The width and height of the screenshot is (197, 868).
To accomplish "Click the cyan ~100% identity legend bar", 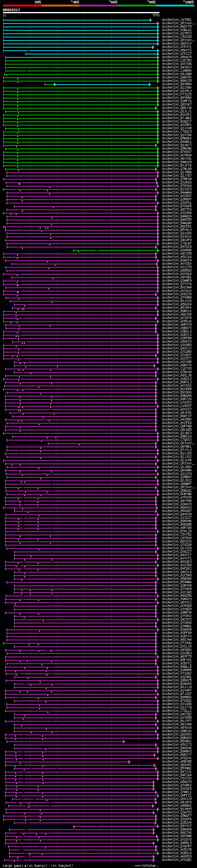I will coord(175,6).
